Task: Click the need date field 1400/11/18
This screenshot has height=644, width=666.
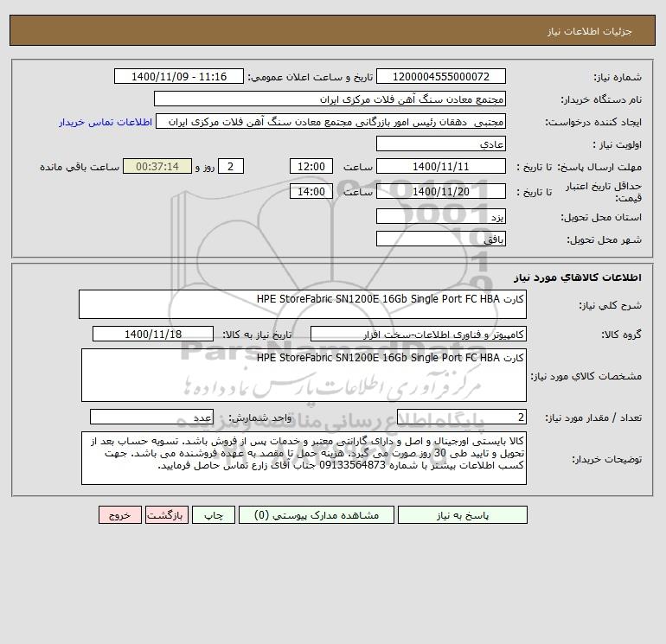Action: pyautogui.click(x=153, y=334)
